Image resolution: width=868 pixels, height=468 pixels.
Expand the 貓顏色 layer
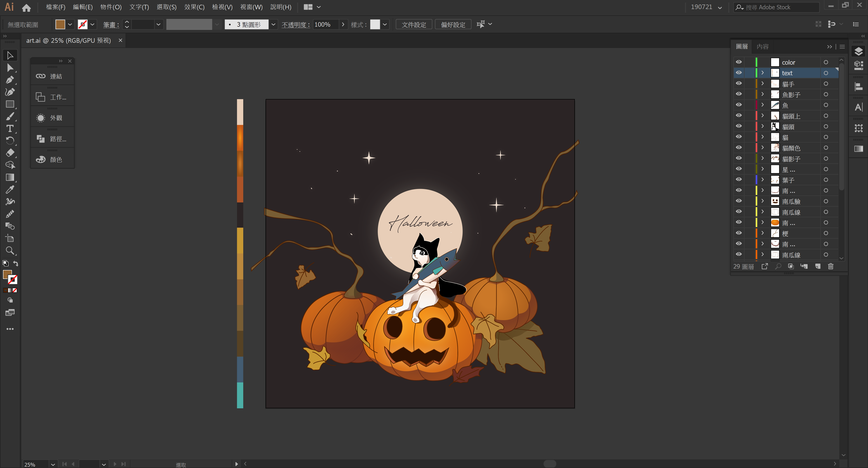[x=762, y=148]
